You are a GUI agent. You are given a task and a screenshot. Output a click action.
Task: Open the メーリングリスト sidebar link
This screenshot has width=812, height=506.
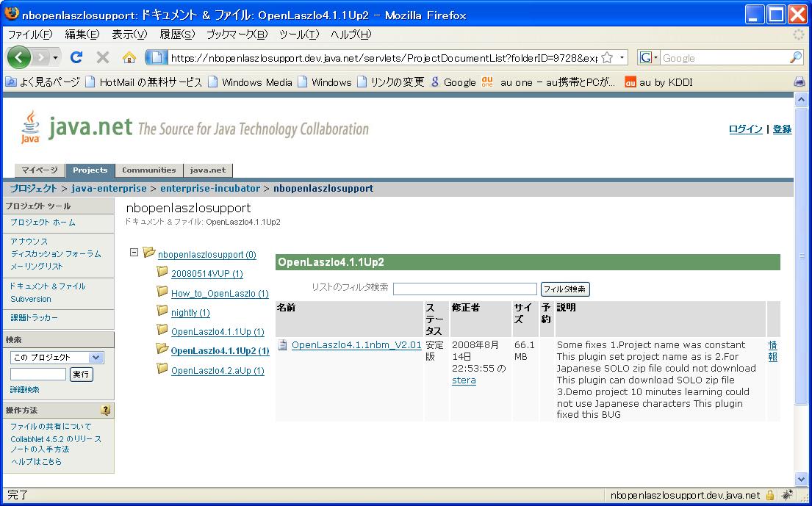click(x=37, y=267)
